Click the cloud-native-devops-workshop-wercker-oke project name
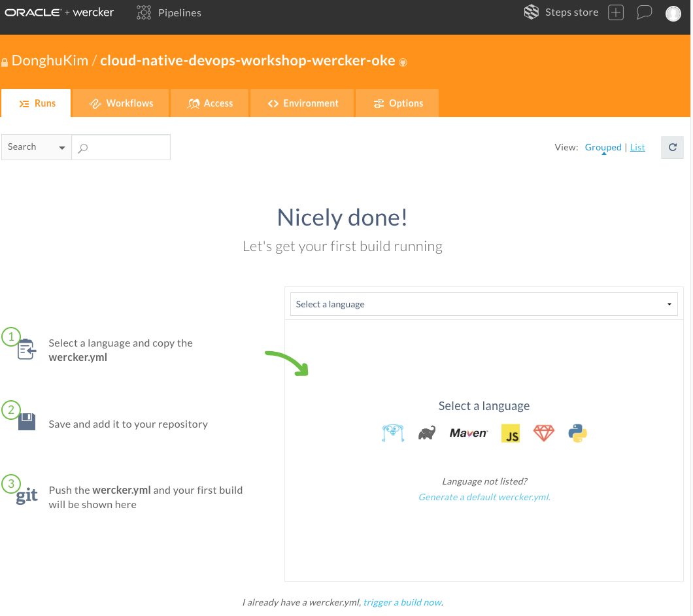The height and width of the screenshot is (616, 693). tap(248, 61)
